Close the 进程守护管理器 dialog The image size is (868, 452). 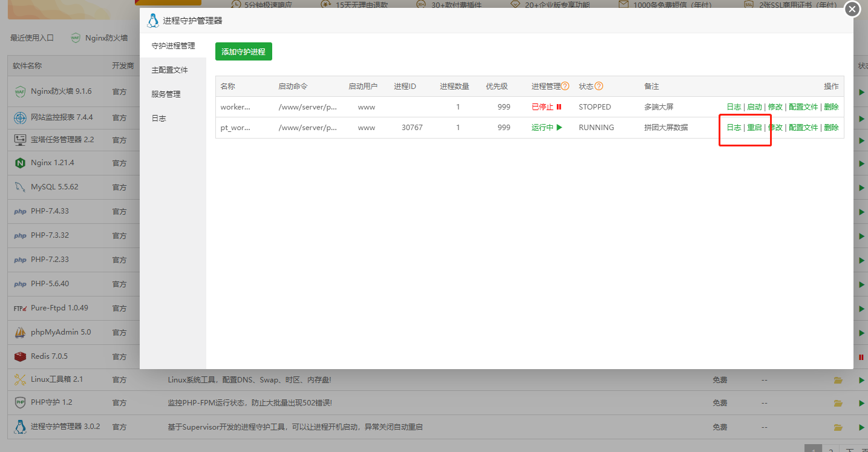click(852, 10)
